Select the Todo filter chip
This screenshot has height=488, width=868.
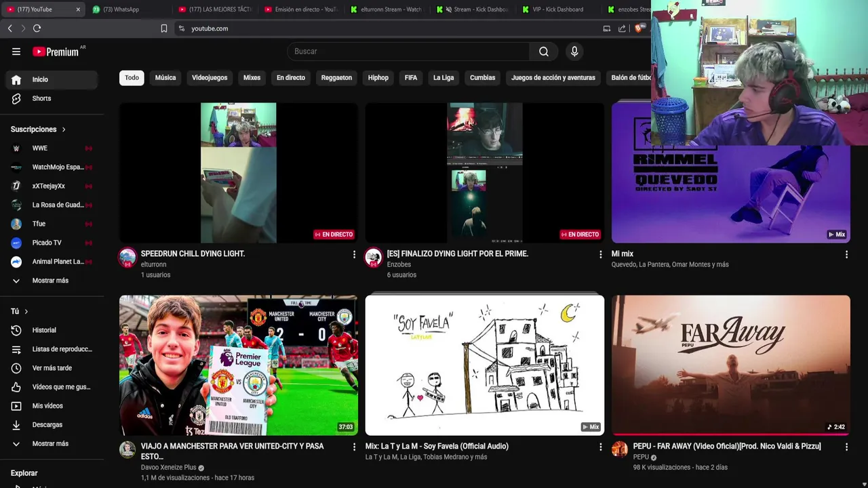point(132,77)
